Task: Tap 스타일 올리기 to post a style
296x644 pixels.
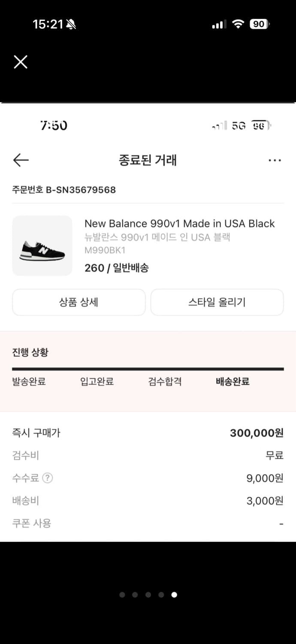Action: pyautogui.click(x=217, y=302)
